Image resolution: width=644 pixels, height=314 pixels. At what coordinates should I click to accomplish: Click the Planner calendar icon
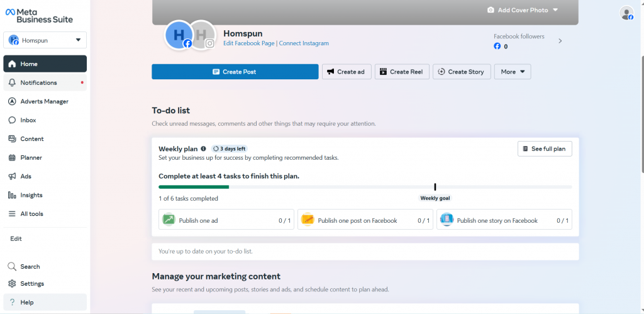pyautogui.click(x=13, y=158)
